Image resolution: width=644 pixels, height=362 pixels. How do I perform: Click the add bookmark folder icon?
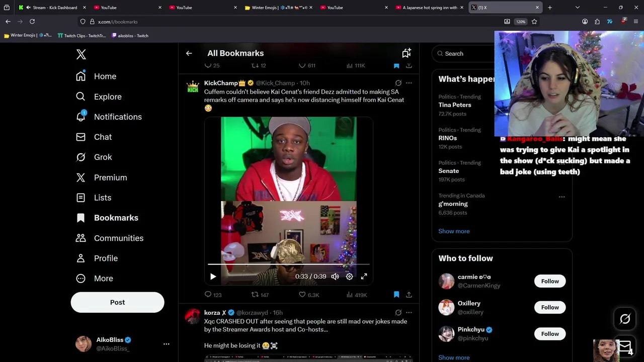point(407,53)
